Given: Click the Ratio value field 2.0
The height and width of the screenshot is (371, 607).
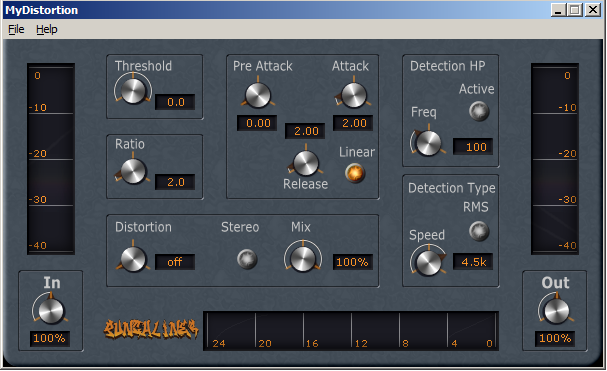Looking at the screenshot, I should coord(175,182).
